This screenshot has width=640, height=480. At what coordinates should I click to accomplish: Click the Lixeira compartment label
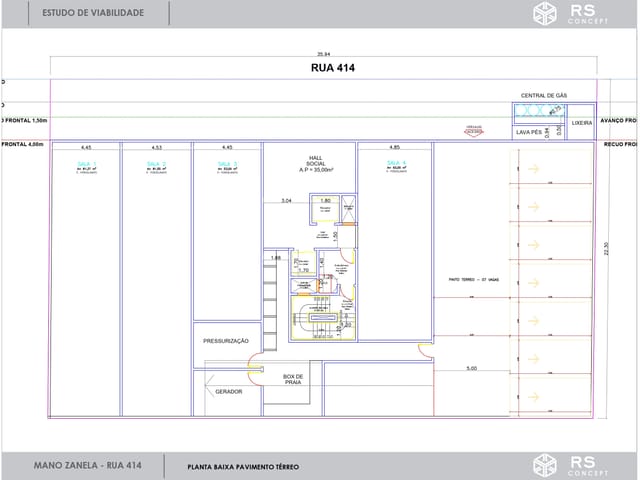point(582,124)
